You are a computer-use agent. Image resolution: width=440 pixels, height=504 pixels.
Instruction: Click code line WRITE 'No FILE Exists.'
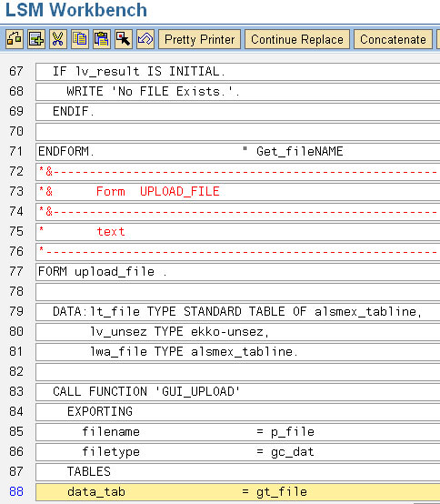[x=237, y=92]
